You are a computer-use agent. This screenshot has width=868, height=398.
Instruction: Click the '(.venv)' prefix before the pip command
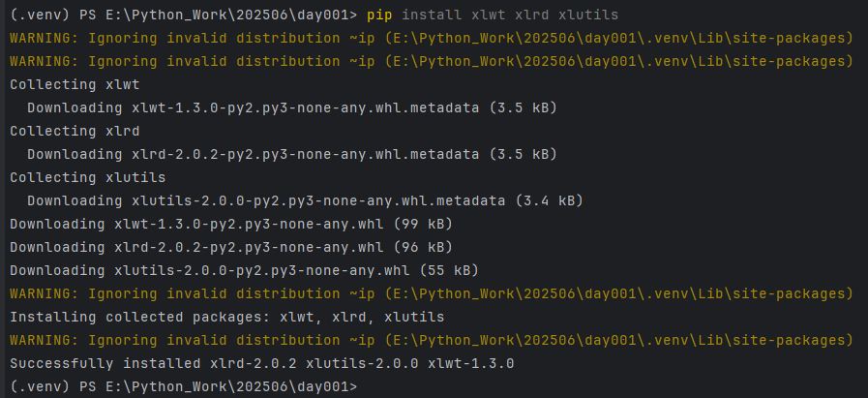coord(40,15)
